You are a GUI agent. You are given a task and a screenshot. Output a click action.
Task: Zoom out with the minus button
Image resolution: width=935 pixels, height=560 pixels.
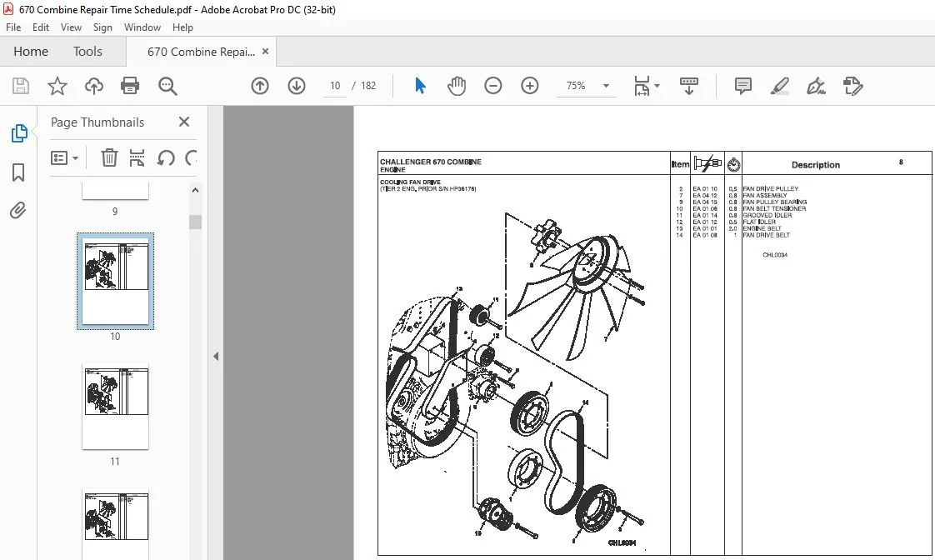click(493, 86)
